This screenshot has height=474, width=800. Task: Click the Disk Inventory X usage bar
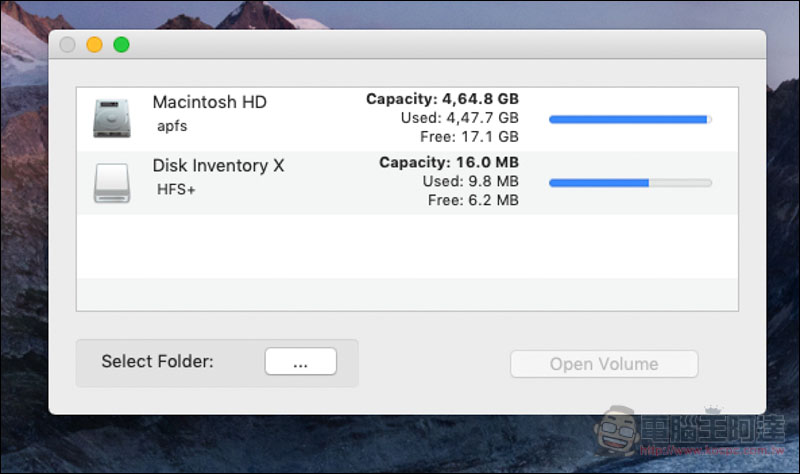click(630, 183)
